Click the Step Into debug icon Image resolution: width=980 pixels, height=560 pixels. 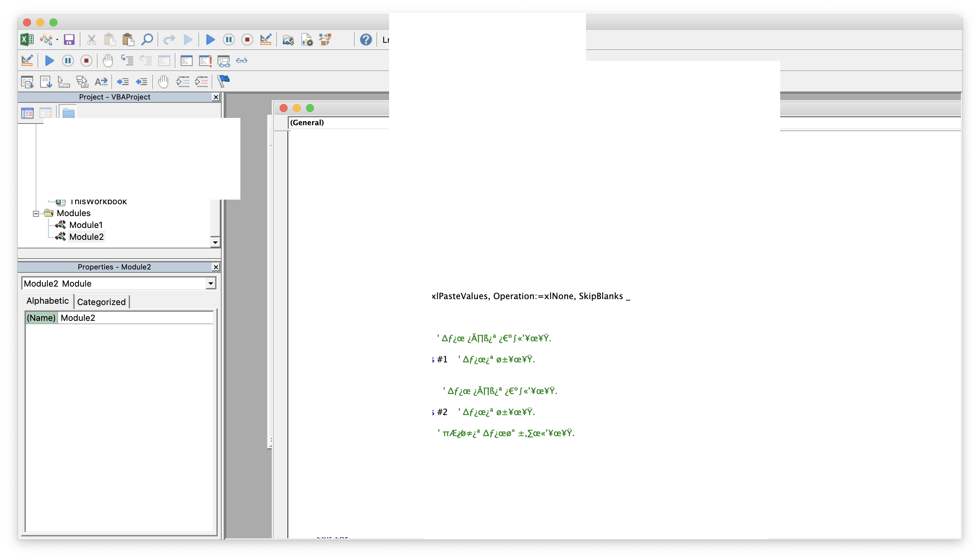(127, 60)
